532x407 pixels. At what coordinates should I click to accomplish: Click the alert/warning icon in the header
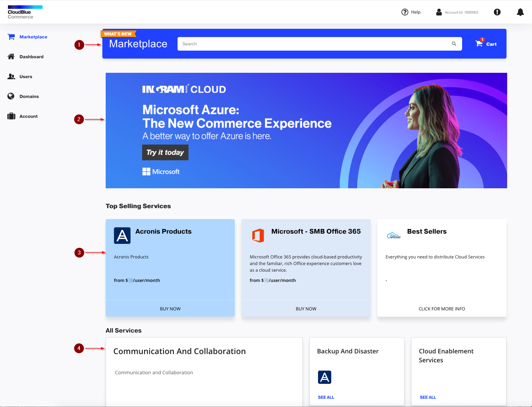tap(497, 12)
